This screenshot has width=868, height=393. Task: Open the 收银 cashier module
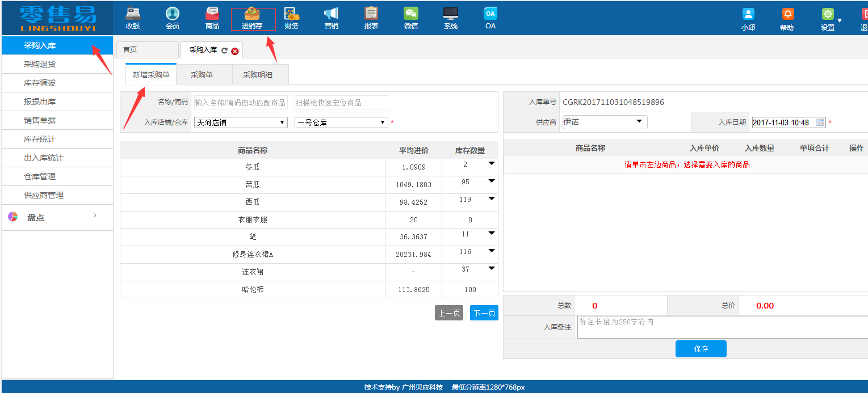(132, 17)
